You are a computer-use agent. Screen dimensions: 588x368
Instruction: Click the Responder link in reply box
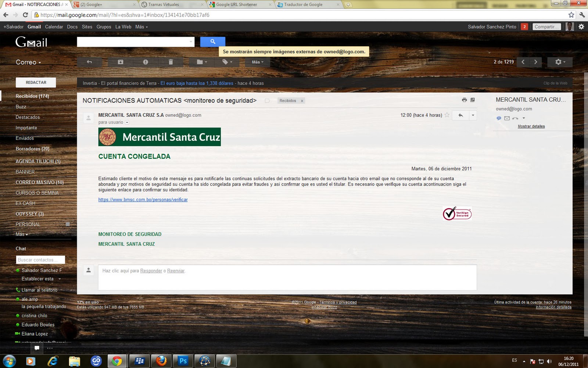(151, 271)
